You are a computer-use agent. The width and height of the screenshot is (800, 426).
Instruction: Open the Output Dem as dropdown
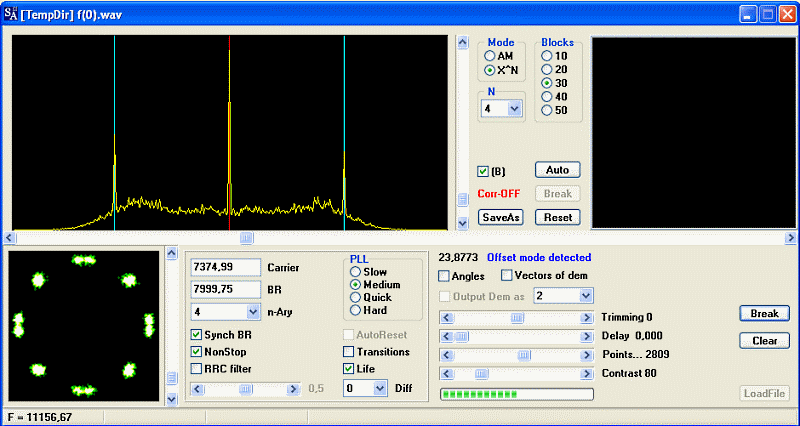tap(586, 295)
